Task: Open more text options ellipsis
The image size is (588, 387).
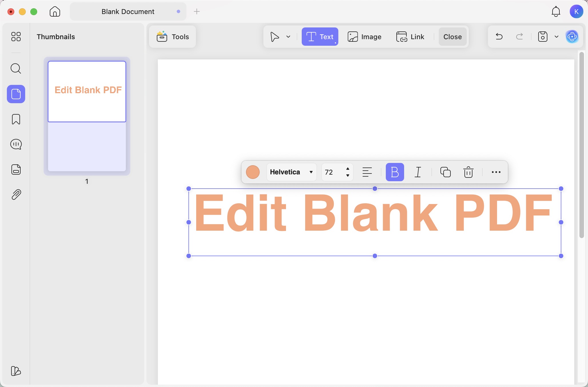Action: (x=496, y=172)
